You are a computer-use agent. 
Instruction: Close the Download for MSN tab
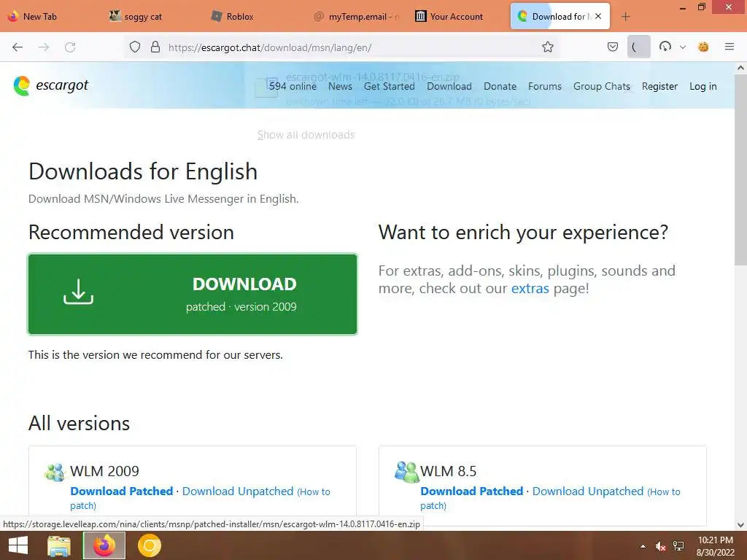[x=598, y=16]
